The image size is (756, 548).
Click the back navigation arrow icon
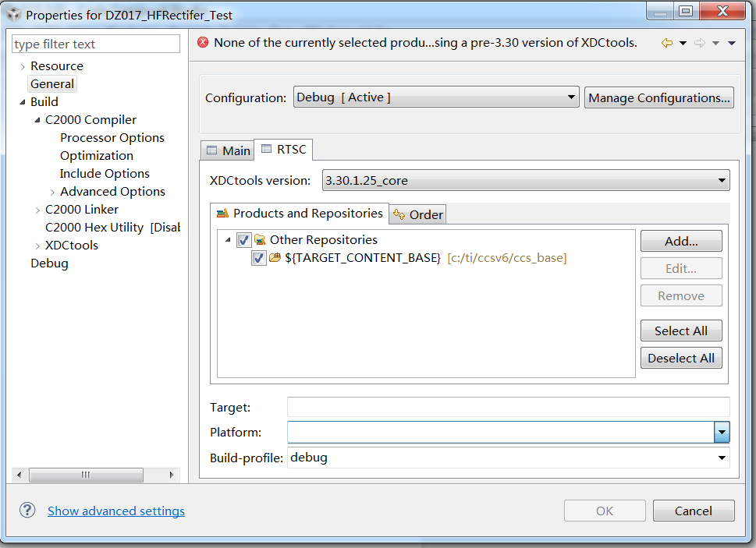[666, 43]
